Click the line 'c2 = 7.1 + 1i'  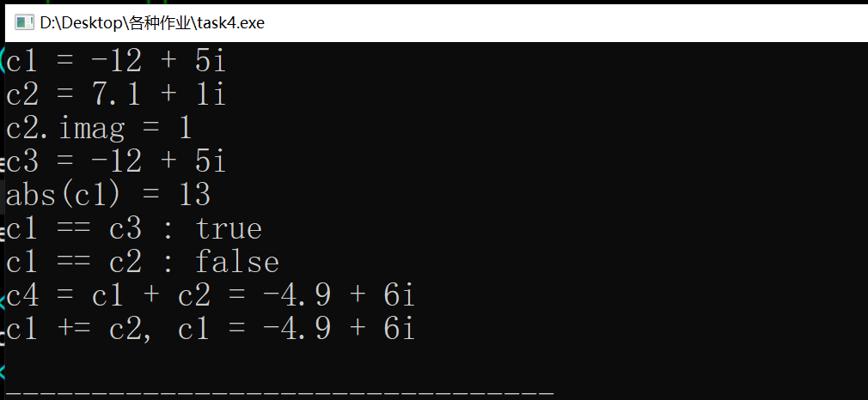click(116, 94)
